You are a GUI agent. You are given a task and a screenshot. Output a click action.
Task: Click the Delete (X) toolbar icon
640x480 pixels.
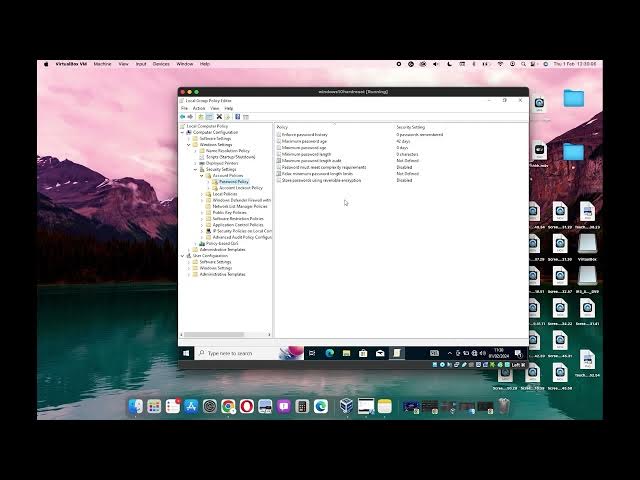219,117
